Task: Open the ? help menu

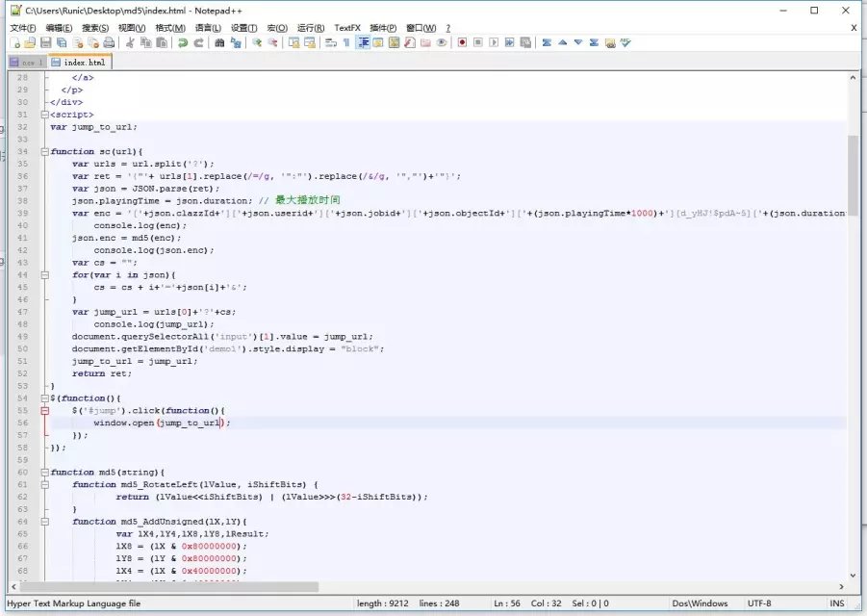Action: tap(447, 28)
